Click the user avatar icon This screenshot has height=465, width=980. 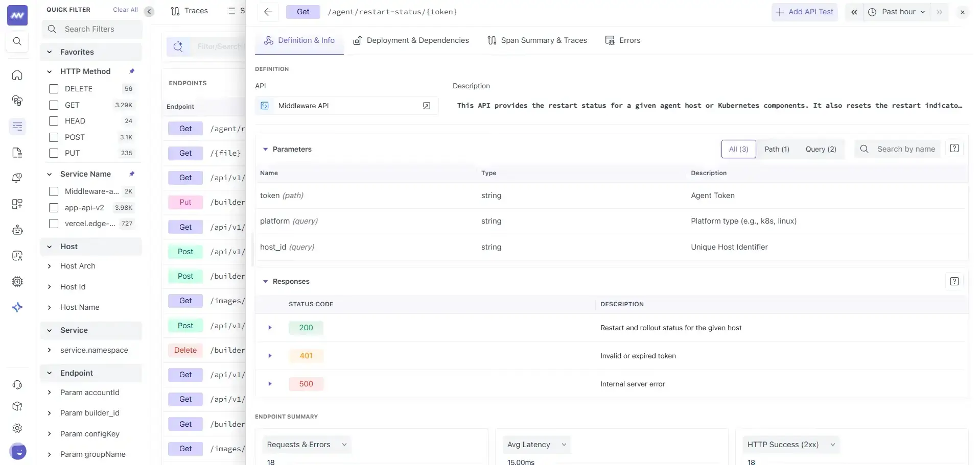click(18, 451)
